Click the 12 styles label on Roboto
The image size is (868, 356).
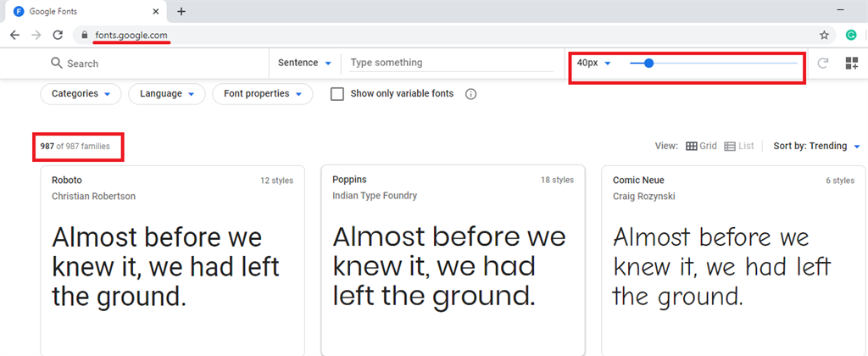click(x=277, y=181)
